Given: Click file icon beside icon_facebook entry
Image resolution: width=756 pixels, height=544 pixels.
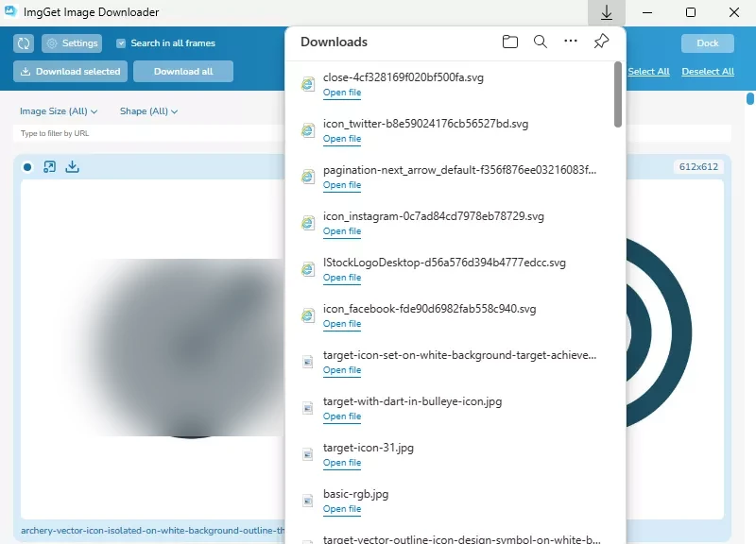Looking at the screenshot, I should (x=308, y=315).
